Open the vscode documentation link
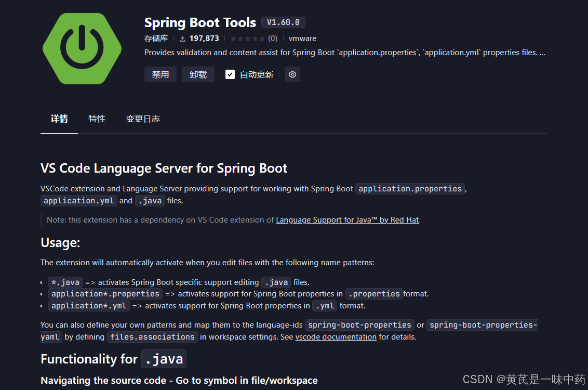This screenshot has height=390, width=588. coord(336,337)
